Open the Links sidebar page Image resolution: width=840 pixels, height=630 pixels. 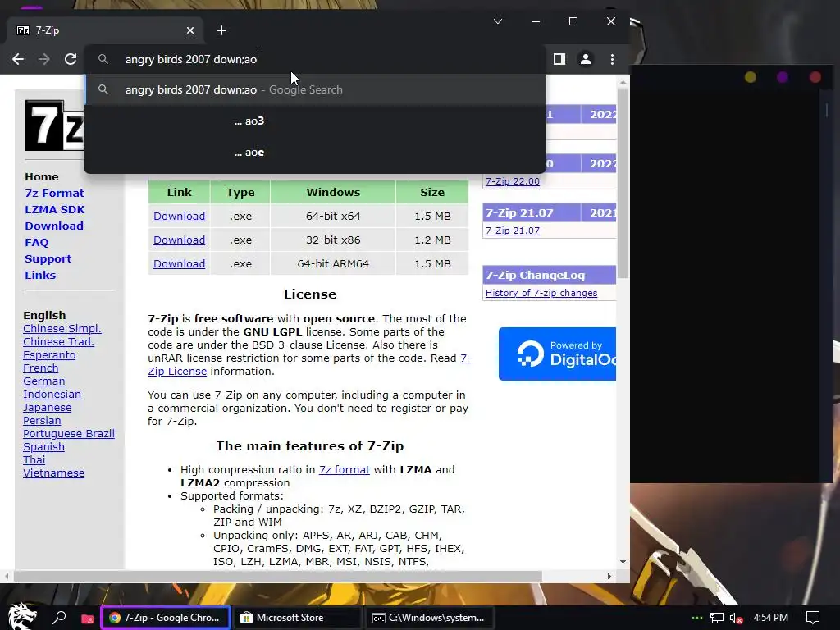click(x=40, y=275)
